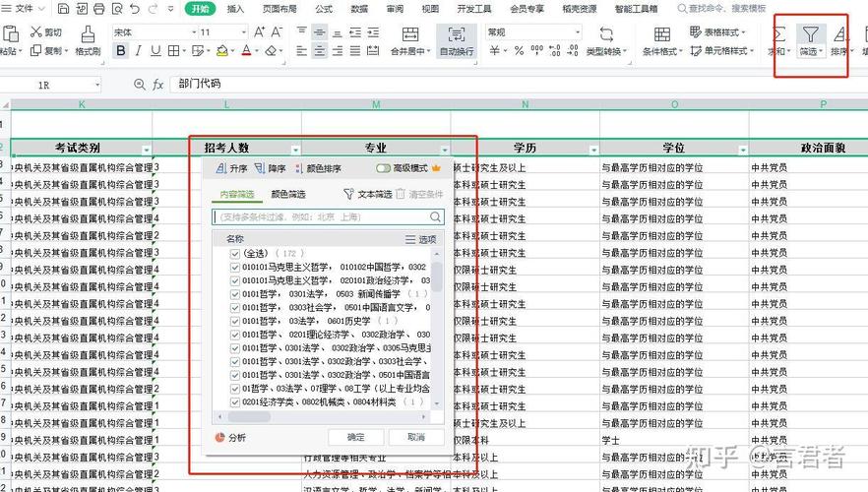This screenshot has width=868, height=492.
Task: Click the fx insert function icon
Action: coord(157,84)
